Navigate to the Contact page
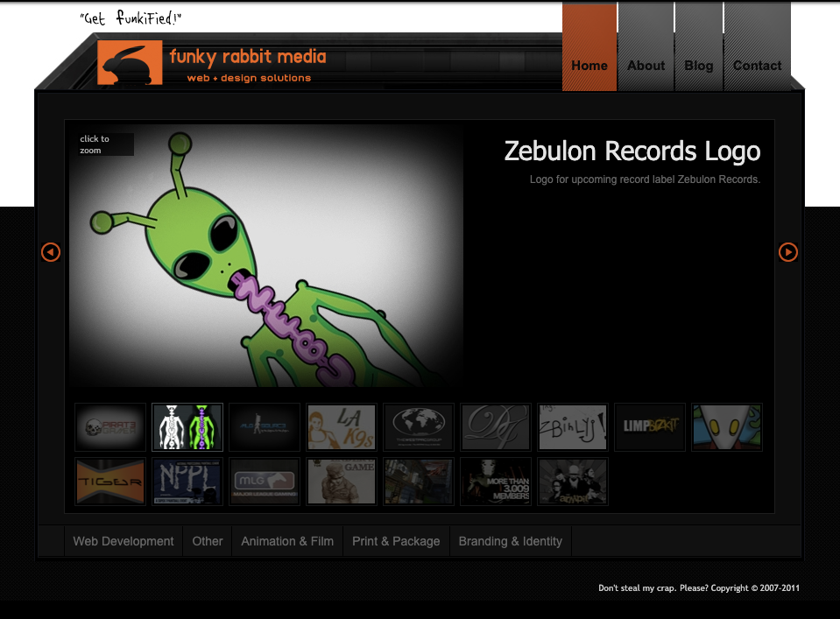The width and height of the screenshot is (840, 619). [x=757, y=65]
